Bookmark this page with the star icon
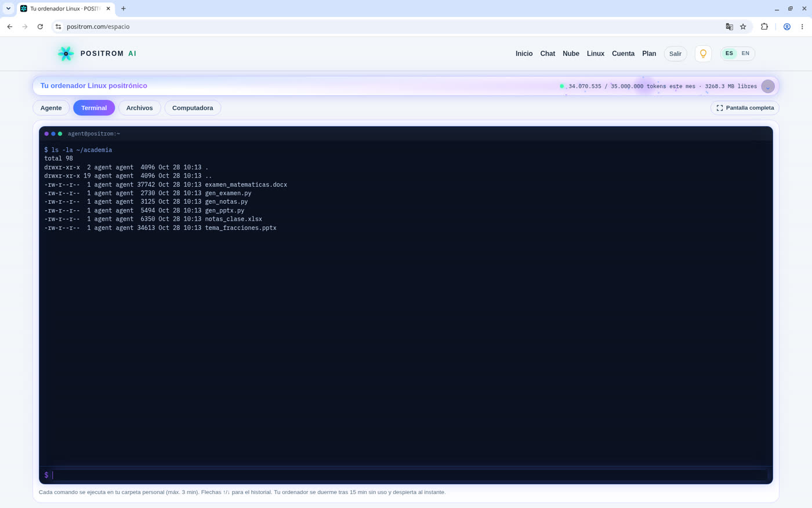 tap(743, 27)
